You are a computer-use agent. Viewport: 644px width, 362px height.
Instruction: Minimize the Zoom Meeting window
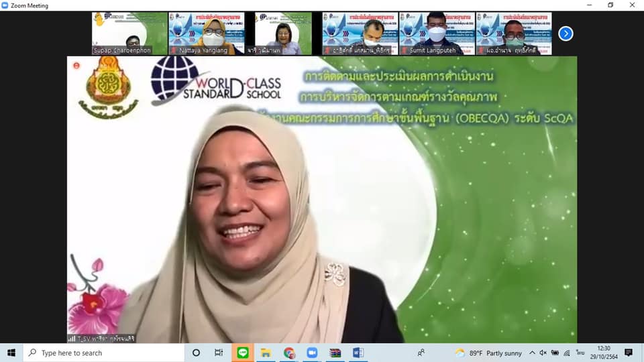[590, 5]
